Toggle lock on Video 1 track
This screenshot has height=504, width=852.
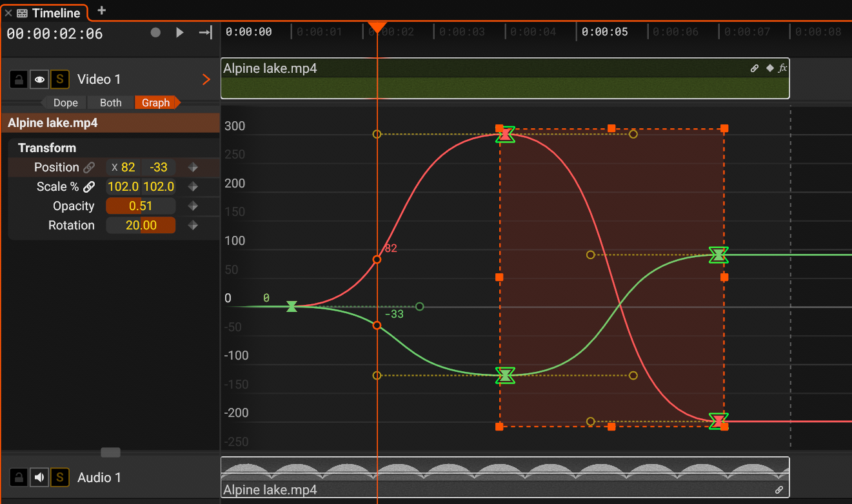tap(19, 79)
